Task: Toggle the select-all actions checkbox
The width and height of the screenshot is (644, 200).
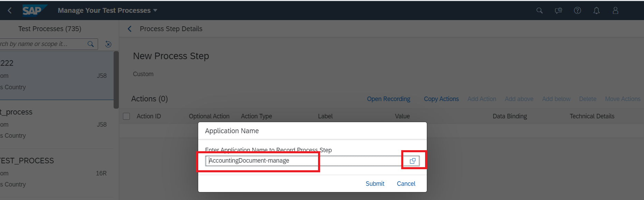Action: pyautogui.click(x=126, y=116)
